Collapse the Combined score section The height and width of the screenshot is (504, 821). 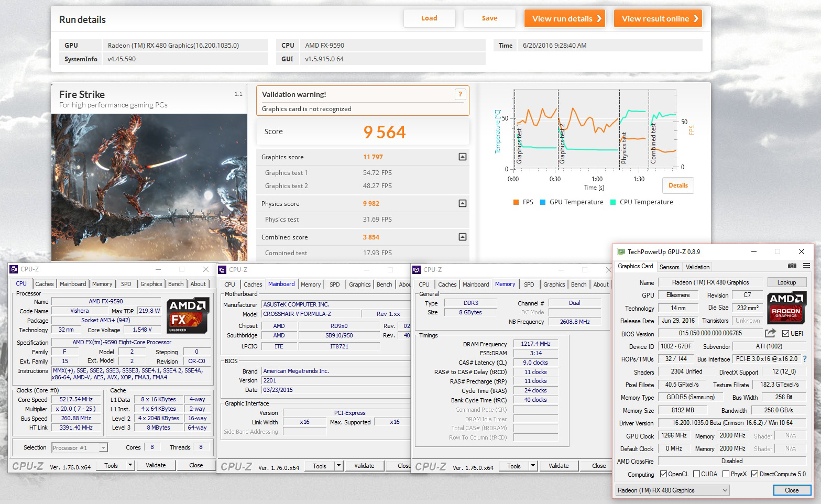coord(463,237)
